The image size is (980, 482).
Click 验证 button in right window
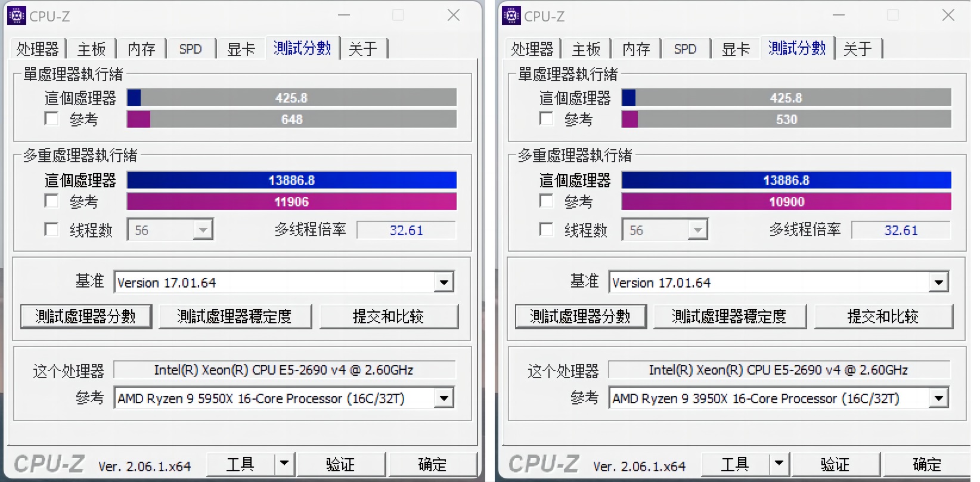[835, 464]
